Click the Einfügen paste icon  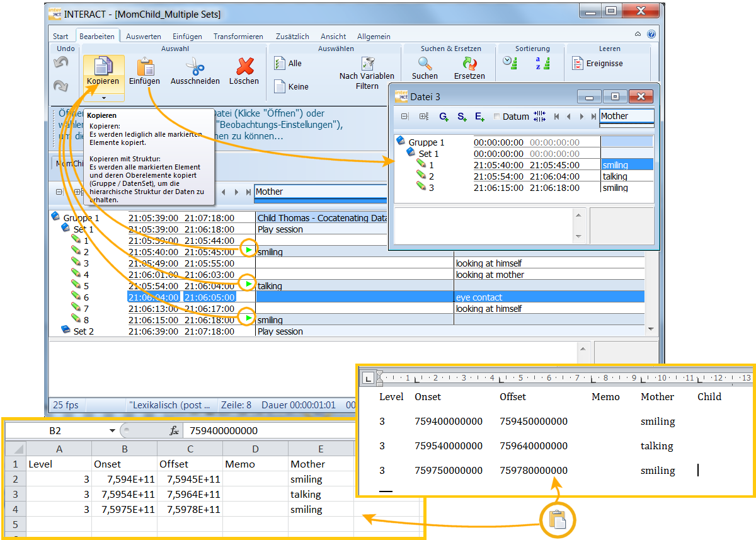(x=145, y=66)
